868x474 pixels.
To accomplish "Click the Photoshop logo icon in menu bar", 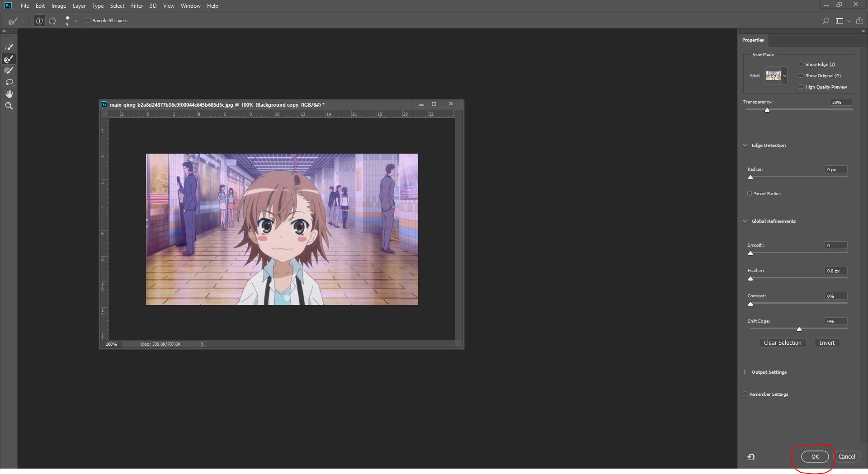I will click(x=8, y=6).
